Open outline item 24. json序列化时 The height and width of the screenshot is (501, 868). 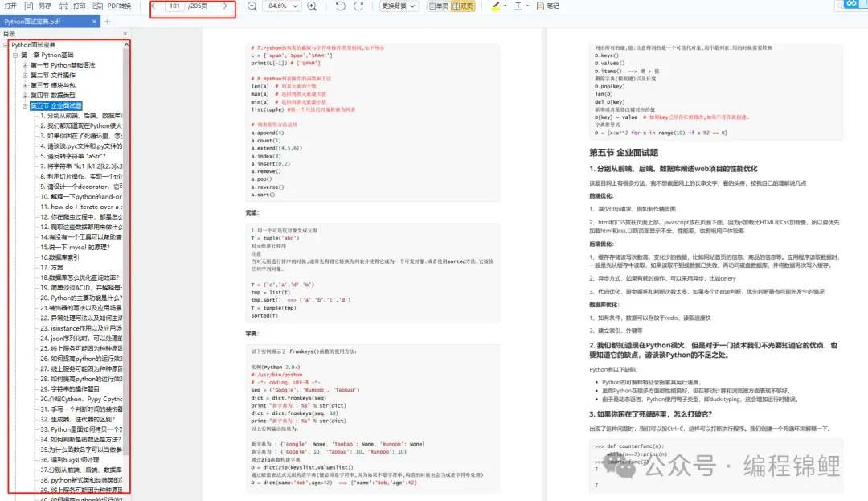pyautogui.click(x=81, y=339)
